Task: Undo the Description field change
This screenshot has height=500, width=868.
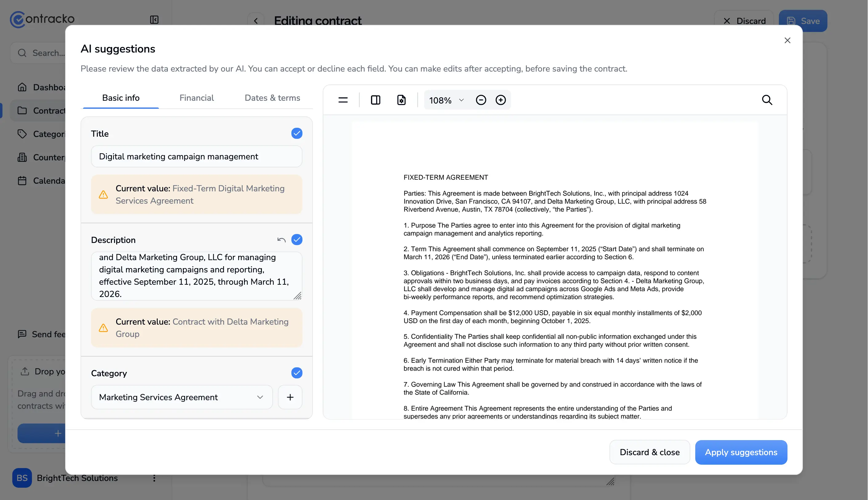Action: 282,240
